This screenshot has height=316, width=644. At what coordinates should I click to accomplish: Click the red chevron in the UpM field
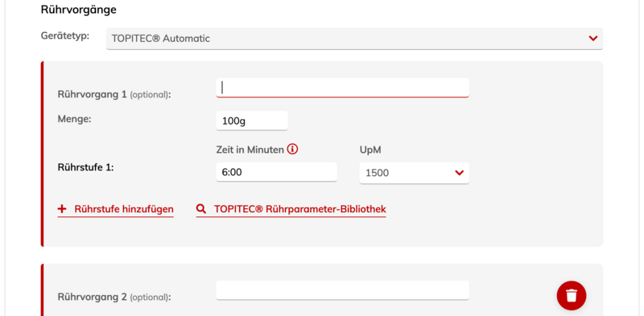(x=459, y=173)
